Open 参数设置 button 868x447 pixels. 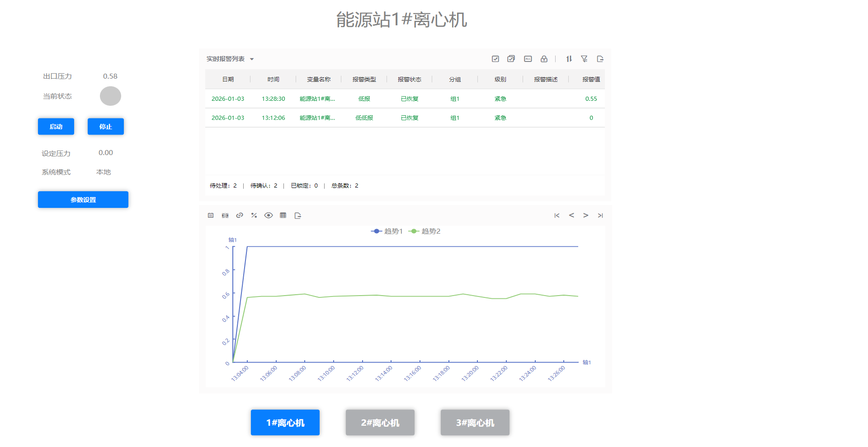tap(83, 200)
